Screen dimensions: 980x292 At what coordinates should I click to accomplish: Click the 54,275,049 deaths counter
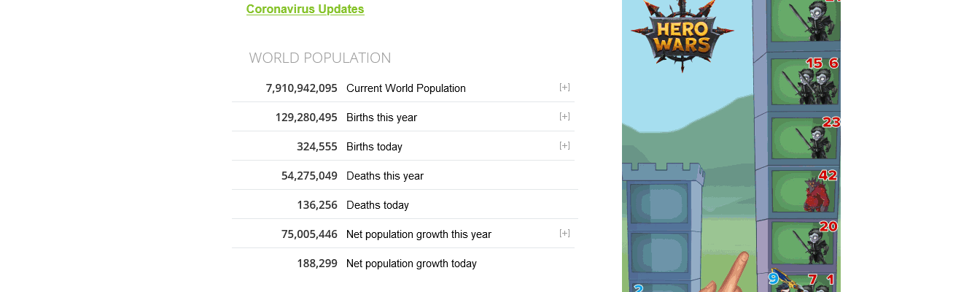[x=309, y=176]
